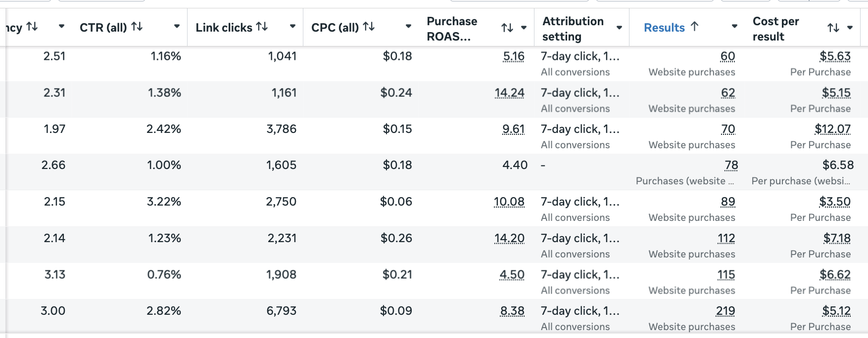Sort by Frequency arrows icon

click(x=32, y=27)
